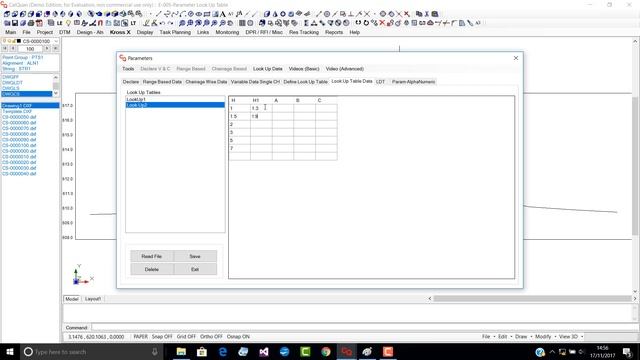Open the Reports menu

pos(334,32)
